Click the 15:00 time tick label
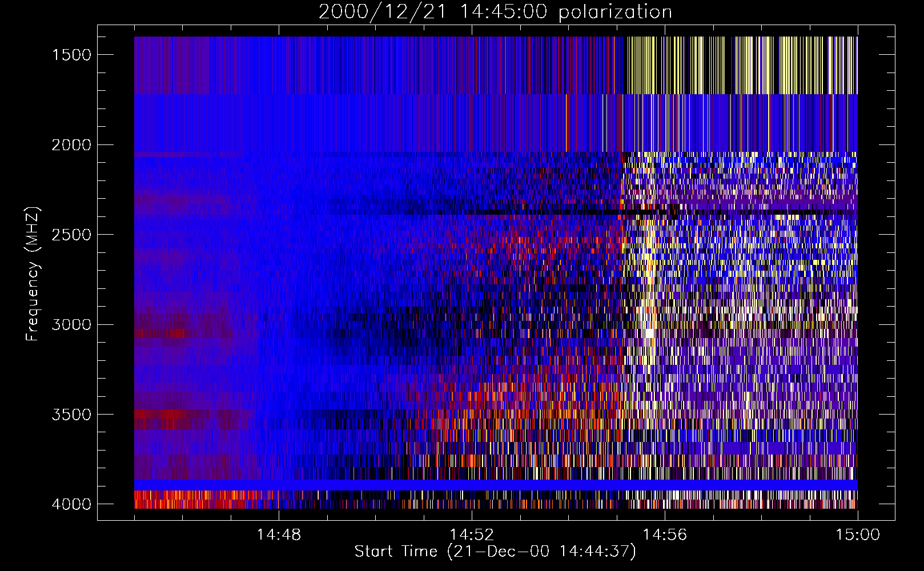Viewport: 924px width, 571px height. pos(858,535)
